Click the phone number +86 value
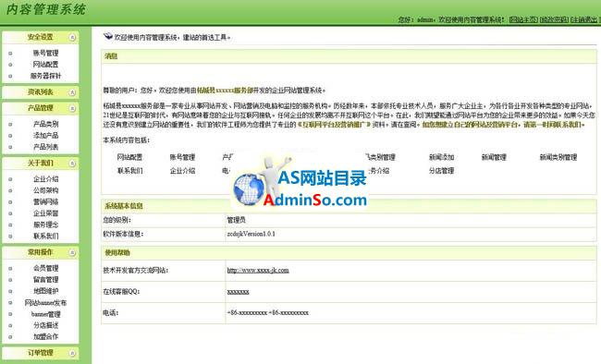This screenshot has width=601, height=364. pyautogui.click(x=267, y=313)
